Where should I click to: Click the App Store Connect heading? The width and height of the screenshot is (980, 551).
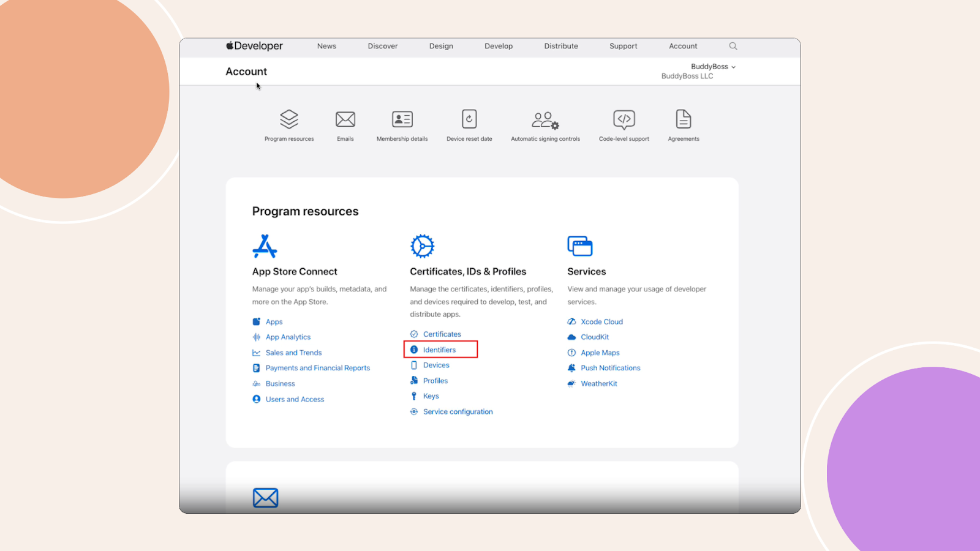295,271
